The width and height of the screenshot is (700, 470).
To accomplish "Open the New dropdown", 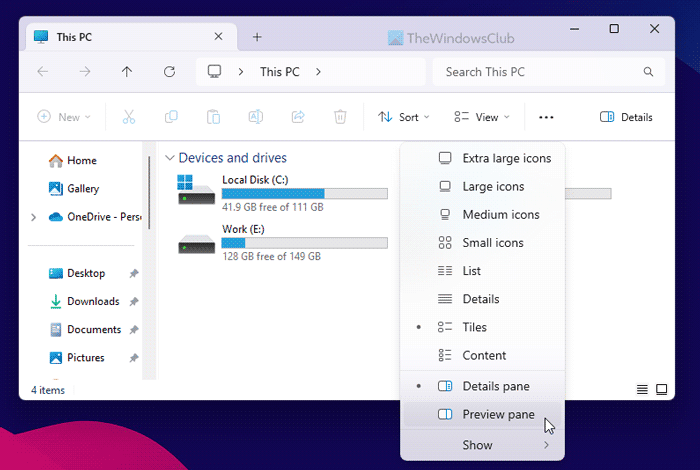I will (x=64, y=117).
